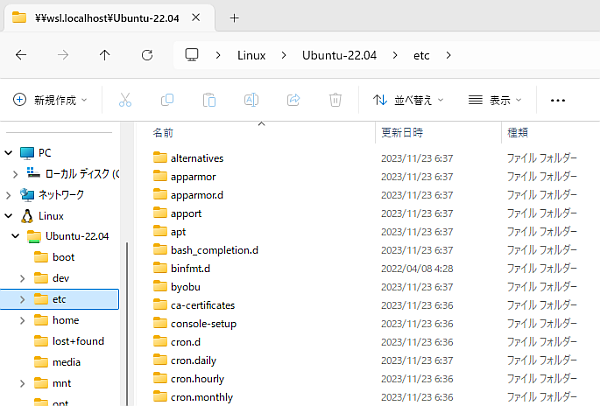The height and width of the screenshot is (406, 600).
Task: Select the cron.monthly folder name
Action: 202,397
